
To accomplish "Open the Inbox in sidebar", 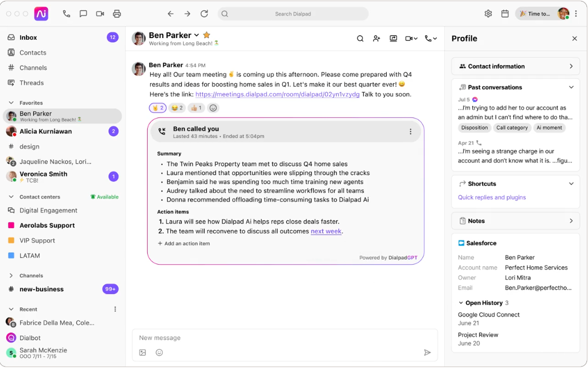I will pyautogui.click(x=28, y=37).
